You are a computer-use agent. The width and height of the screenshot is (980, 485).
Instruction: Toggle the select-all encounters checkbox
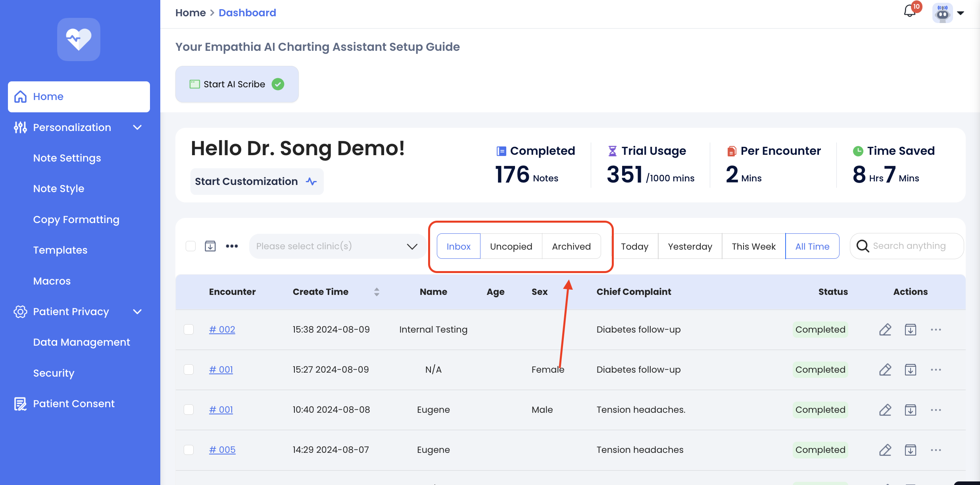pyautogui.click(x=191, y=246)
